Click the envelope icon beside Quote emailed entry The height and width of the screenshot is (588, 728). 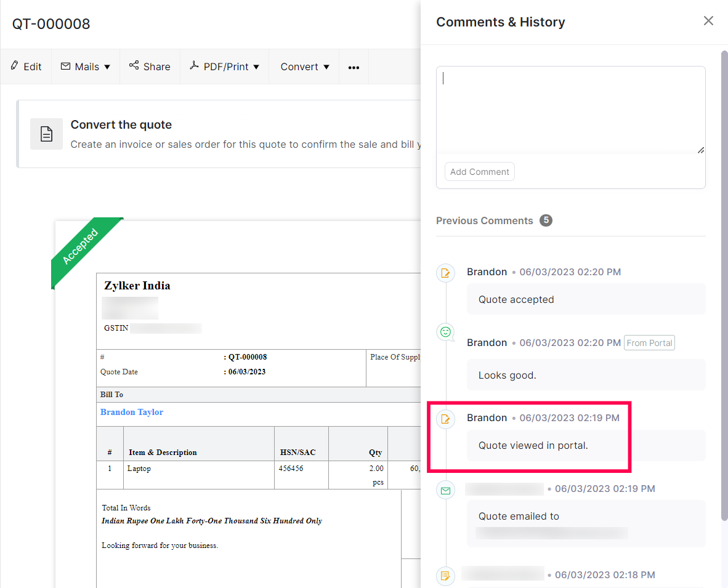pyautogui.click(x=445, y=491)
